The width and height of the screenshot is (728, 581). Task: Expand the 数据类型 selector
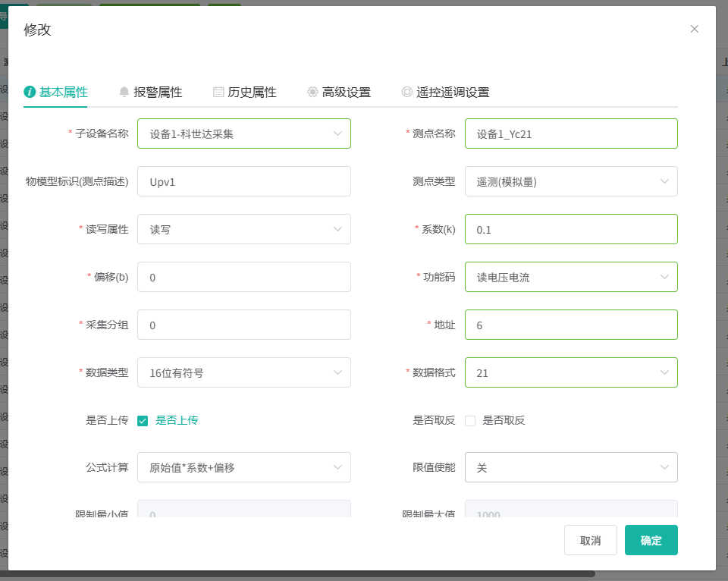243,372
